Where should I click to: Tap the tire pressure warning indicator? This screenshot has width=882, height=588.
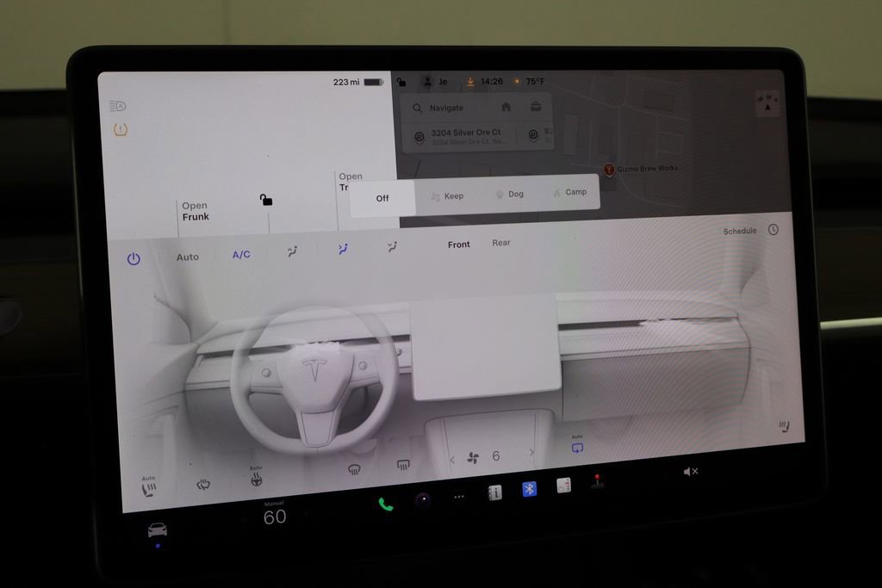tap(122, 128)
